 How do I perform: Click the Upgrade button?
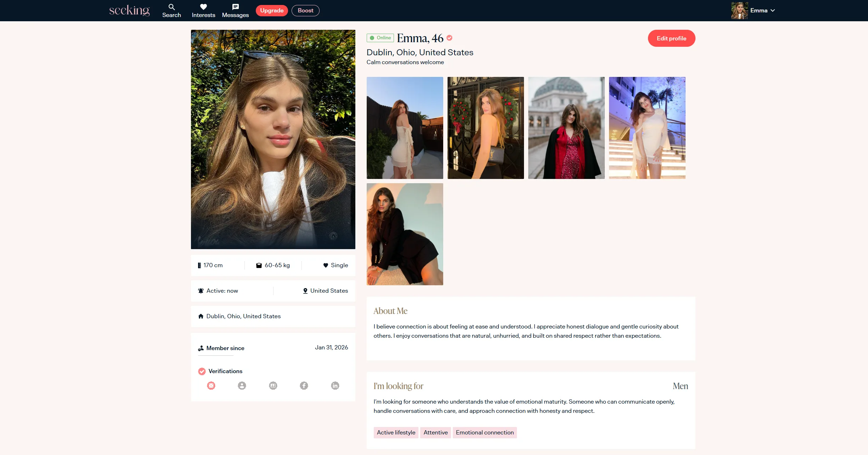(x=272, y=11)
